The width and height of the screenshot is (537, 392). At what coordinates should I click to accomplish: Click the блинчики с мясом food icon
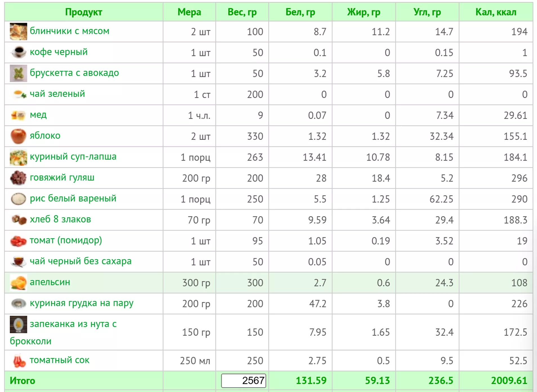click(x=18, y=32)
